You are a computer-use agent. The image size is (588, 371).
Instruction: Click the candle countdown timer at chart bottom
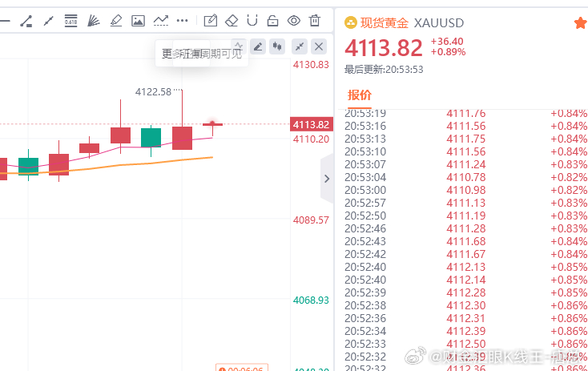coord(242,368)
